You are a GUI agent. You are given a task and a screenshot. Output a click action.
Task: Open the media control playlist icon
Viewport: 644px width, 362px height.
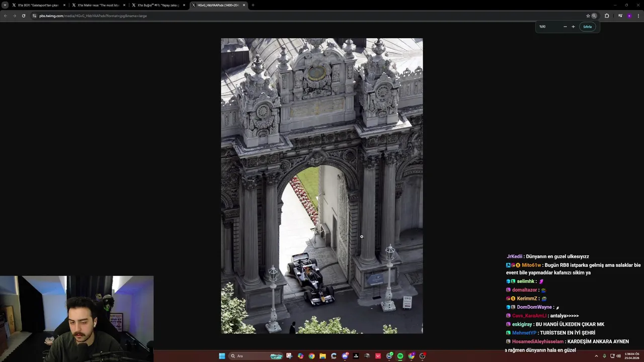click(620, 16)
